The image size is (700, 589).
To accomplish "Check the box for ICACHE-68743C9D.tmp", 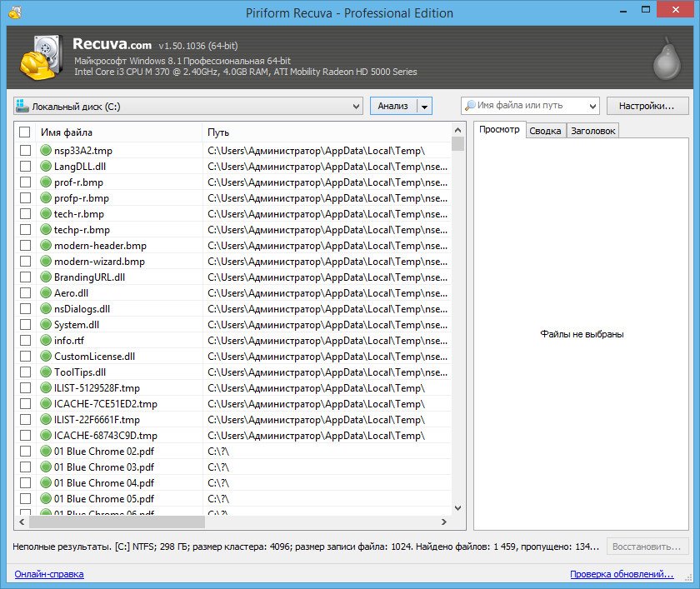I will [26, 435].
